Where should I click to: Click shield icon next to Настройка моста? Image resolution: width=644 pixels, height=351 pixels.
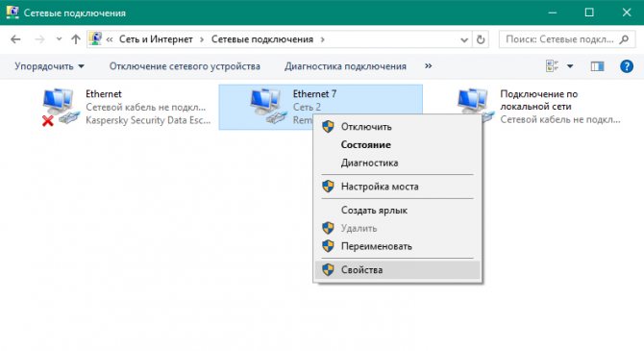[328, 187]
